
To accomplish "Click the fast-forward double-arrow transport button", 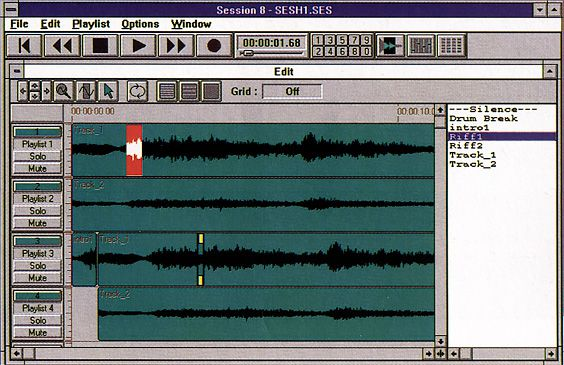I will click(x=176, y=46).
